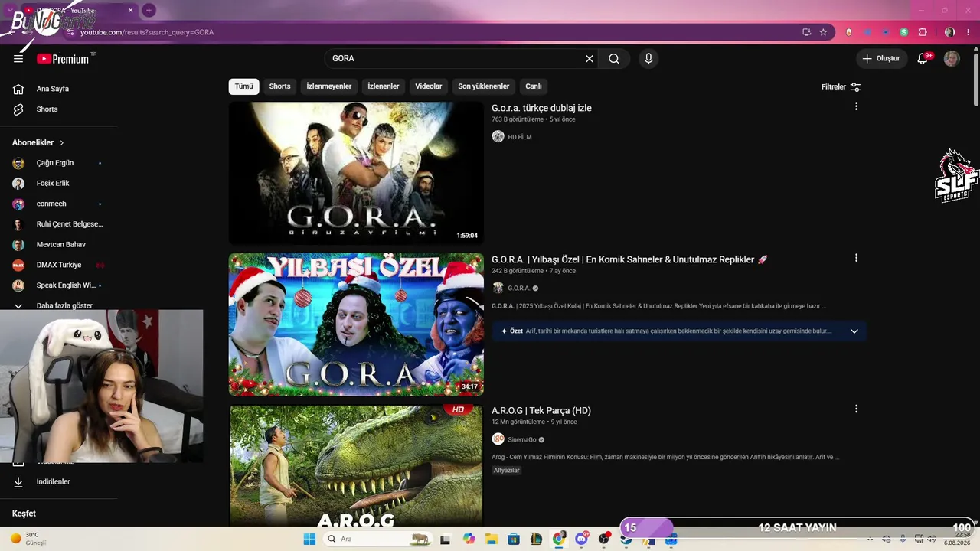The width and height of the screenshot is (980, 551).
Task: Play the Yılbaşı Özel G.O.R.A. thumbnail
Action: (356, 324)
